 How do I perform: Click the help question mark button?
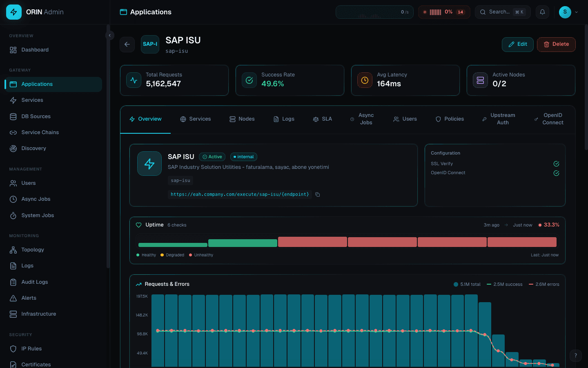[575, 355]
